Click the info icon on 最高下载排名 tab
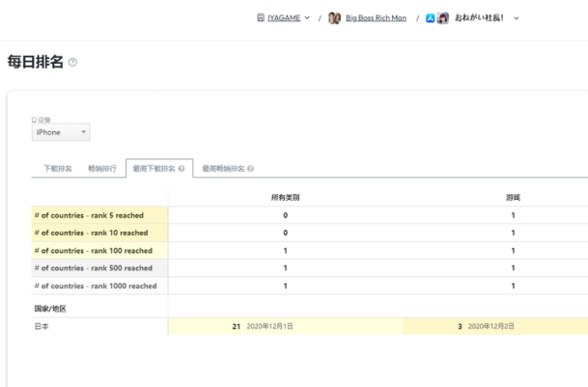The image size is (588, 387). [x=182, y=169]
